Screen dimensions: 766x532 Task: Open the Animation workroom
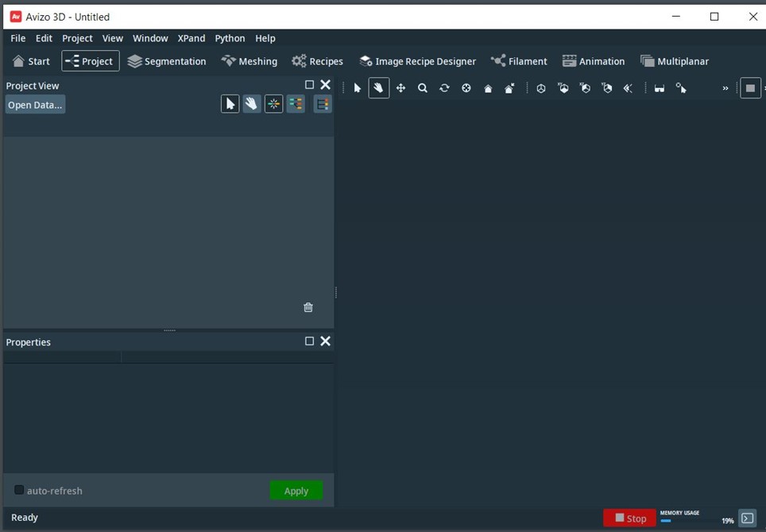tap(594, 61)
